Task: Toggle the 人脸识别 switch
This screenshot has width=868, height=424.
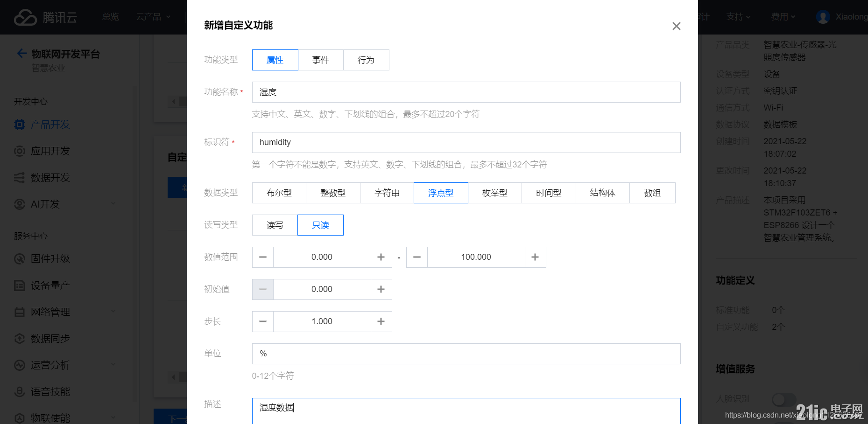Action: click(784, 399)
